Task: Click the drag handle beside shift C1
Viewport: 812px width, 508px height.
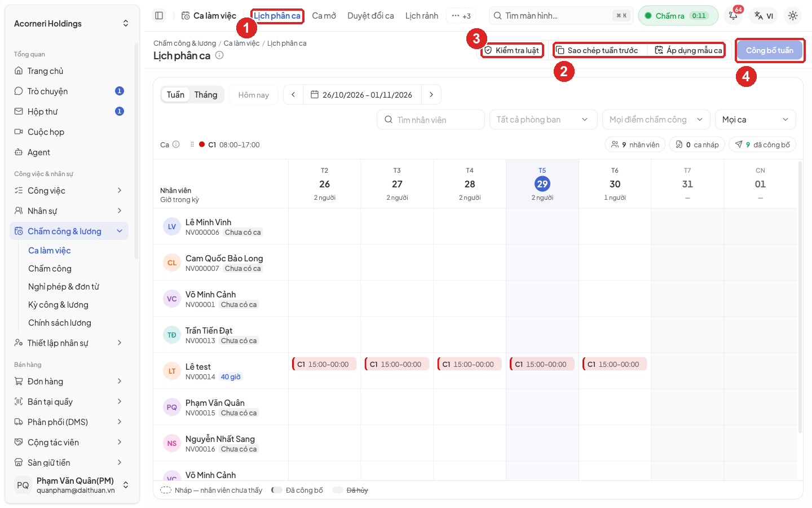Action: click(x=192, y=144)
